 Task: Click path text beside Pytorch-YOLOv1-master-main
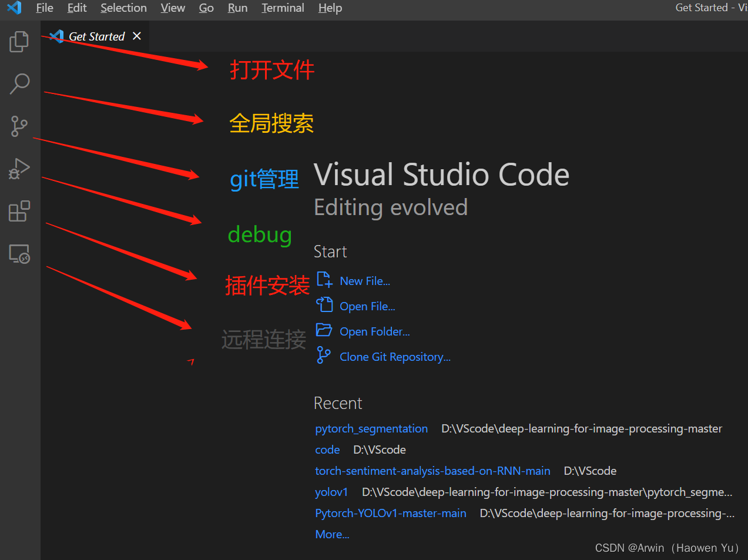(607, 513)
